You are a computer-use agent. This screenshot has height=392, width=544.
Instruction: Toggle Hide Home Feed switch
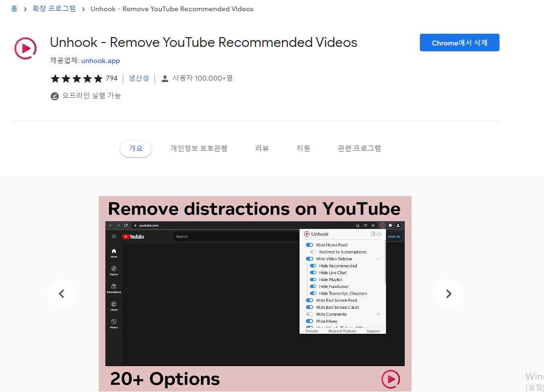309,245
